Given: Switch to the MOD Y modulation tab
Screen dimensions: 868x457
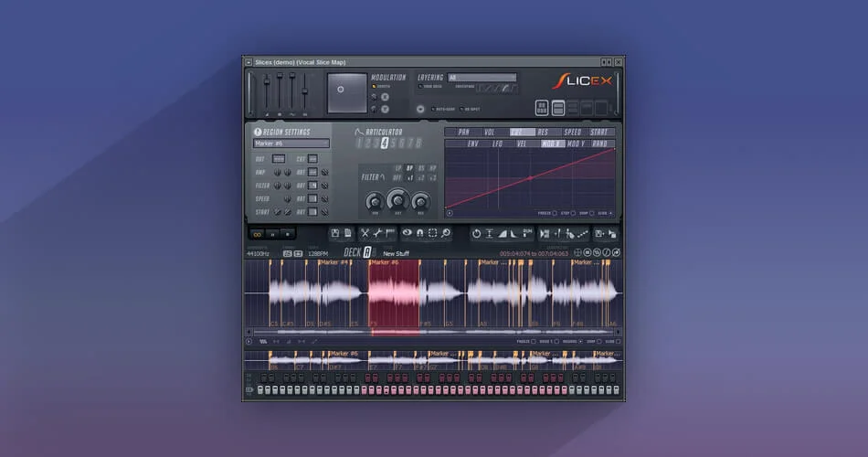Looking at the screenshot, I should 577,143.
